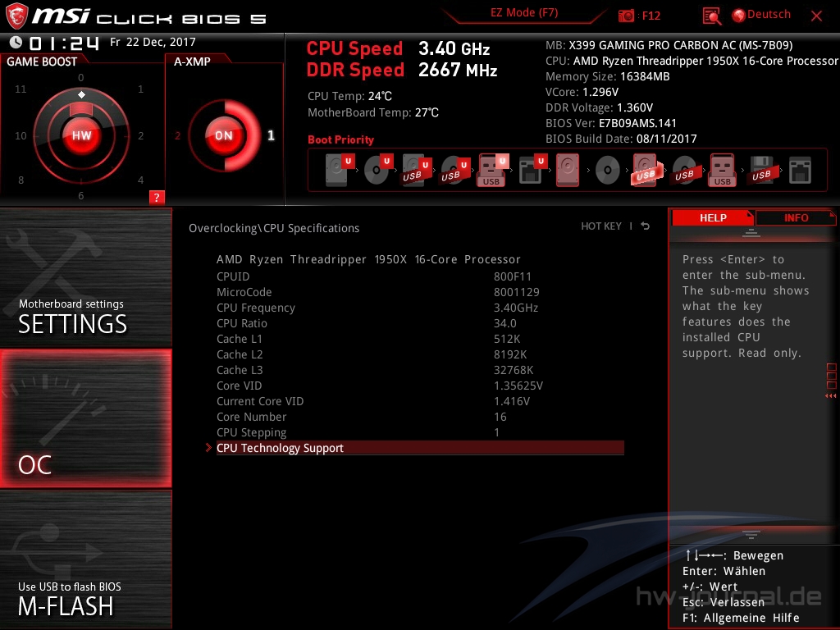Screen dimensions: 840x630
Task: Toggle the A-XMP ON button
Action: [224, 135]
